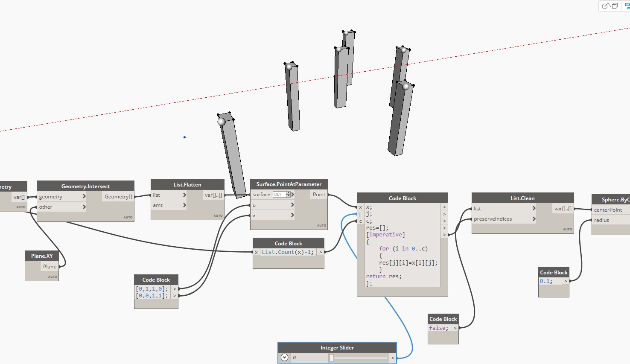Click the Integer Slider value field
The image size is (630, 364).
[x=309, y=358]
